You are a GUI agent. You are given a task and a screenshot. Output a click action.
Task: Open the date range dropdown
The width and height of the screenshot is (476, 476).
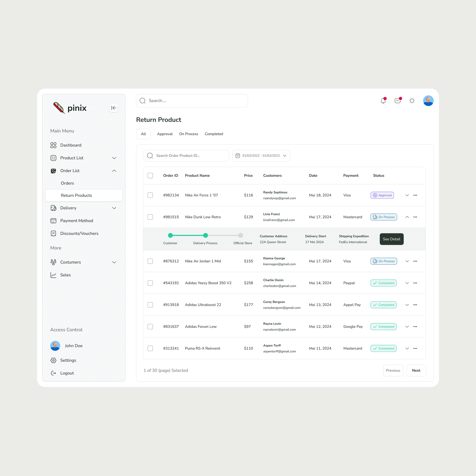pyautogui.click(x=261, y=156)
